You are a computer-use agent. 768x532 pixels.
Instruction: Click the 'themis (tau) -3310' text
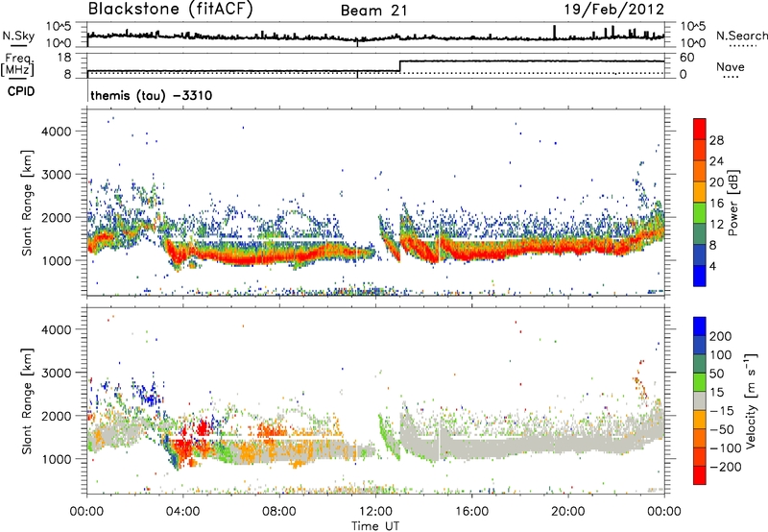(x=152, y=95)
